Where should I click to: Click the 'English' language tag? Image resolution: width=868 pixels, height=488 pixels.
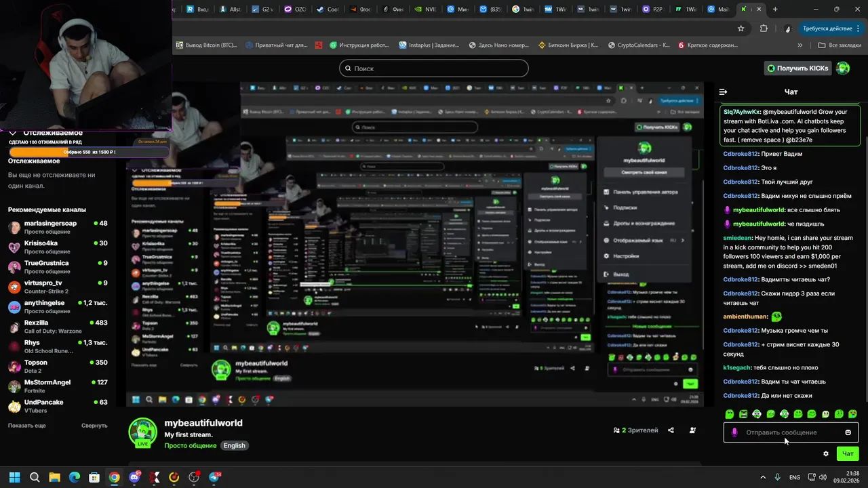point(234,445)
